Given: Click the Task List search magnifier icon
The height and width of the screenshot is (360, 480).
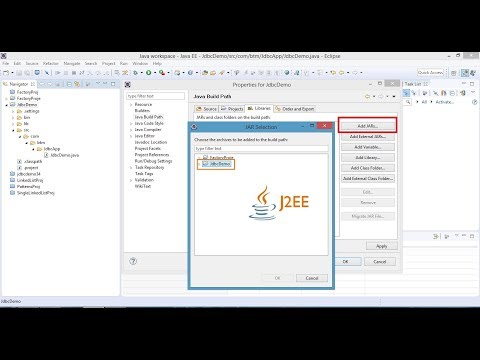Looking at the screenshot, I should tap(408, 102).
